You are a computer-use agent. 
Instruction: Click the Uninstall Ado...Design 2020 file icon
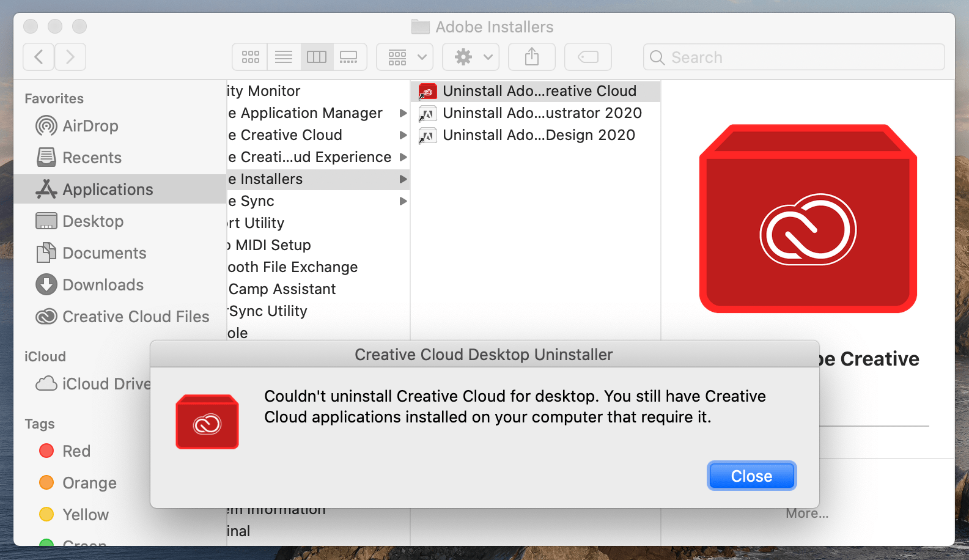[428, 136]
